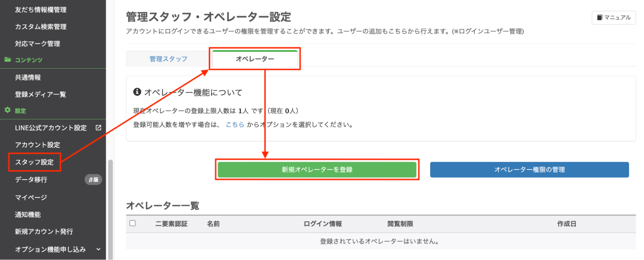Click the 設定 section label
Screen dimensions: 644x260
click(20, 111)
